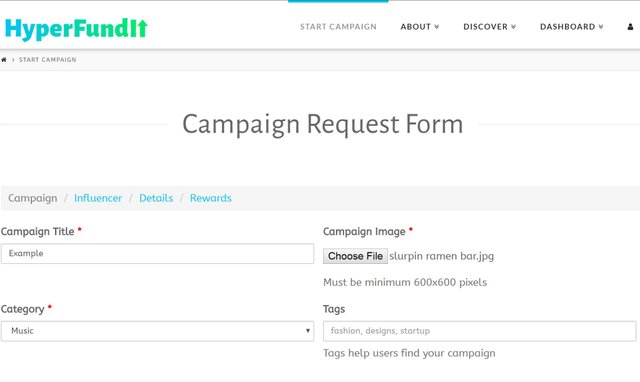Click Start Campaign breadcrumb link
Viewport: 640px width, 382px height.
coord(47,60)
